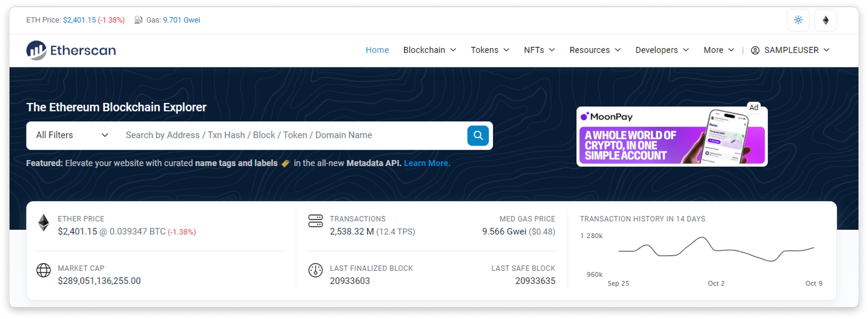Click the gas price 9.701 Gwei link
The height and width of the screenshot is (319, 868).
(x=181, y=20)
